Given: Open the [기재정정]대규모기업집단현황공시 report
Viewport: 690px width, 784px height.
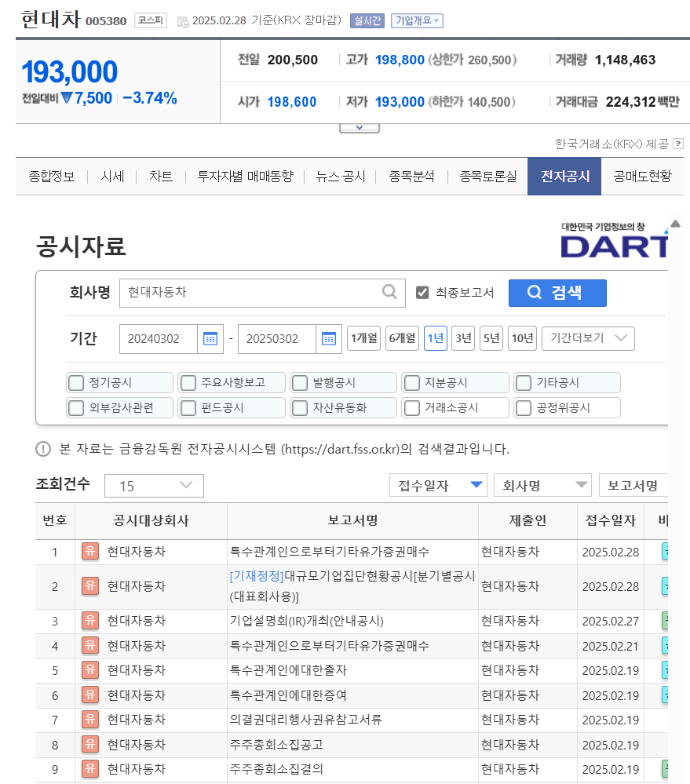Looking at the screenshot, I should [352, 586].
